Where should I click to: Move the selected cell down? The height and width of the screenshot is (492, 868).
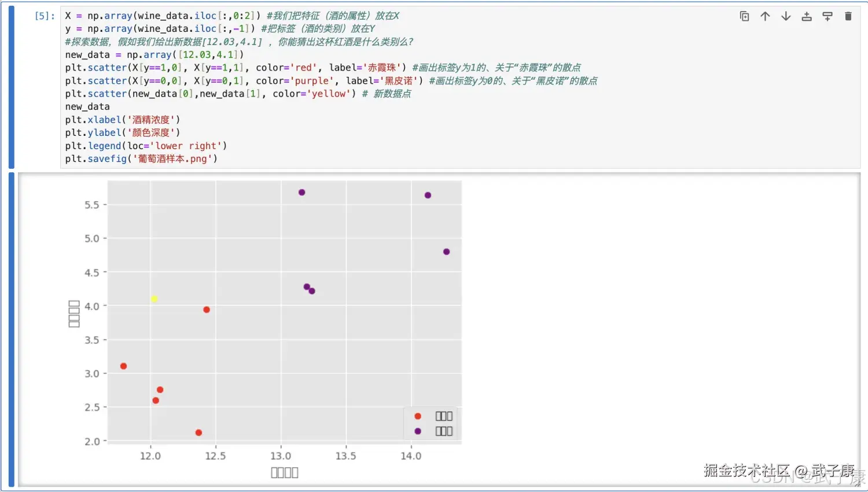point(785,16)
